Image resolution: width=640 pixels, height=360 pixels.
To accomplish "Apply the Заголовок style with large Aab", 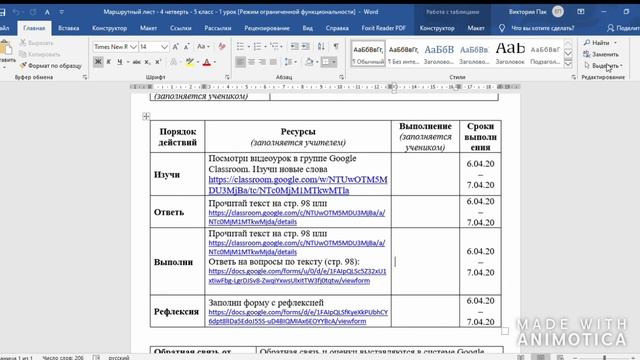I will tap(510, 54).
